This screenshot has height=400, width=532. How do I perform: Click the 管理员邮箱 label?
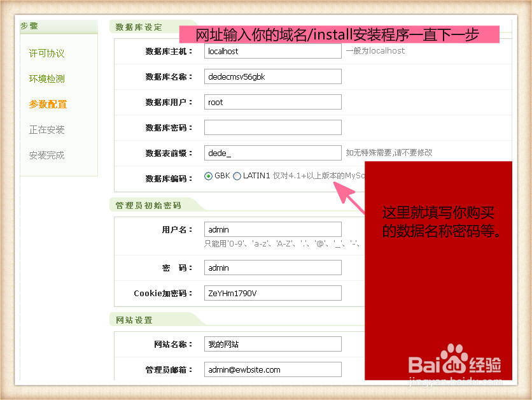pyautogui.click(x=169, y=370)
